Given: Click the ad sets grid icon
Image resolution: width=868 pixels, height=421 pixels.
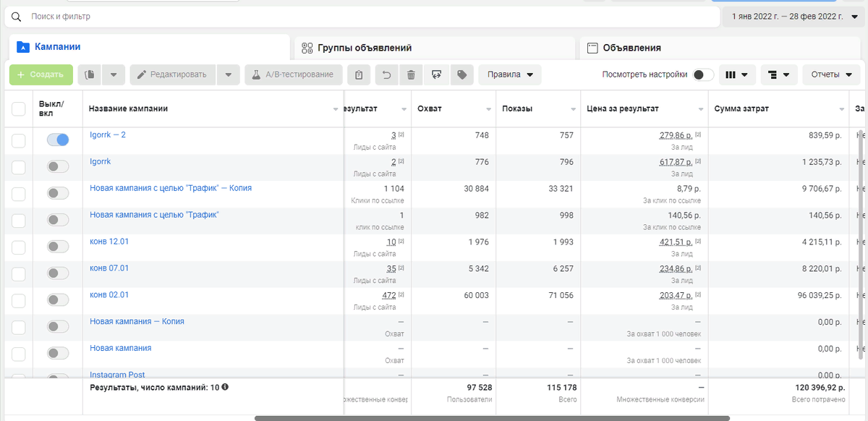Looking at the screenshot, I should (x=307, y=48).
